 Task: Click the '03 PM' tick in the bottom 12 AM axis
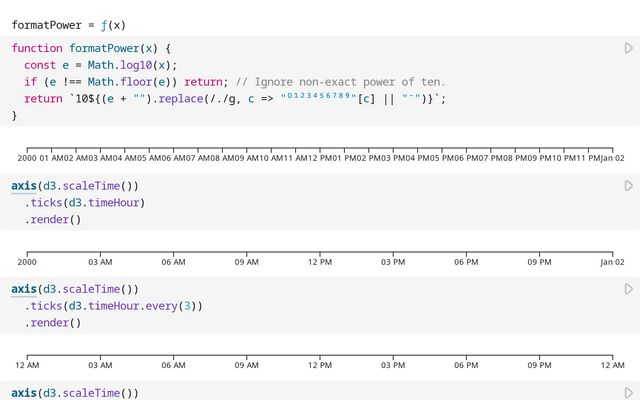click(393, 365)
